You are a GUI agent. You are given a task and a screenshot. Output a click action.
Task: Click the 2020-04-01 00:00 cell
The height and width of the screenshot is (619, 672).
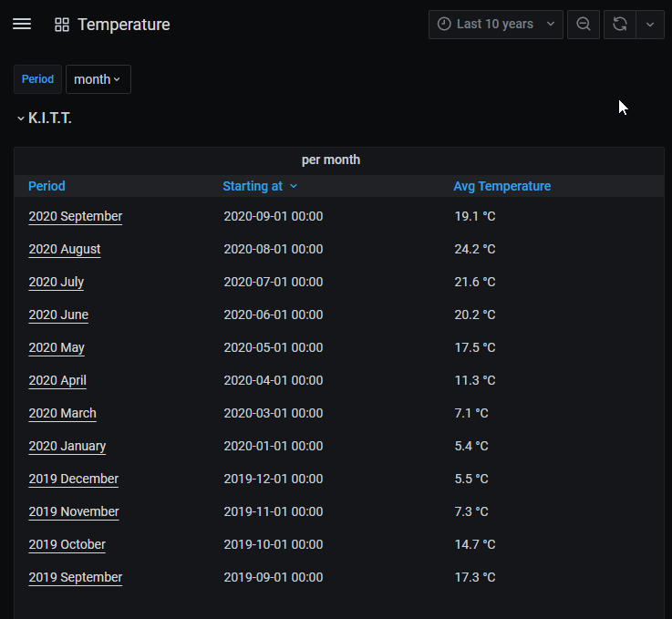[x=274, y=380]
